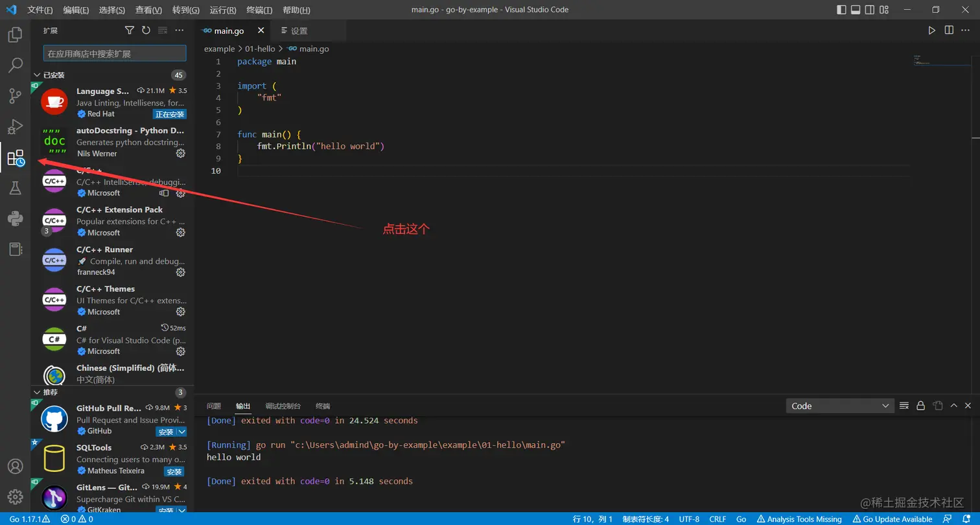
Task: Split the editor to the right
Action: coord(949,30)
